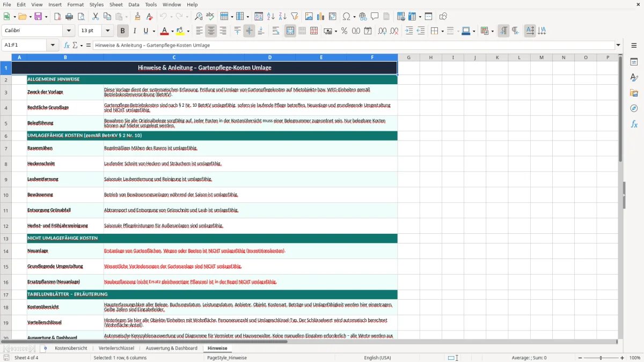Open the sidebar Navigator panel
Screen dimensions: 644x362
(634, 109)
